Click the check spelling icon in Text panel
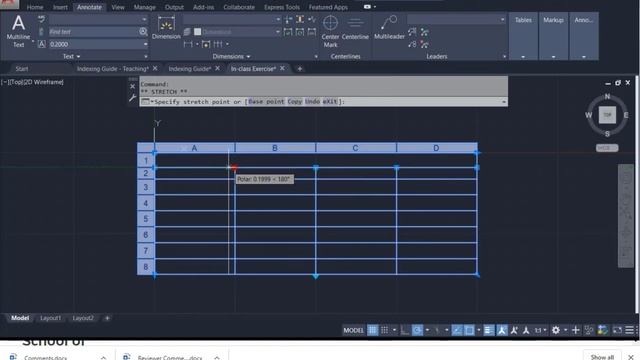 tap(42, 19)
